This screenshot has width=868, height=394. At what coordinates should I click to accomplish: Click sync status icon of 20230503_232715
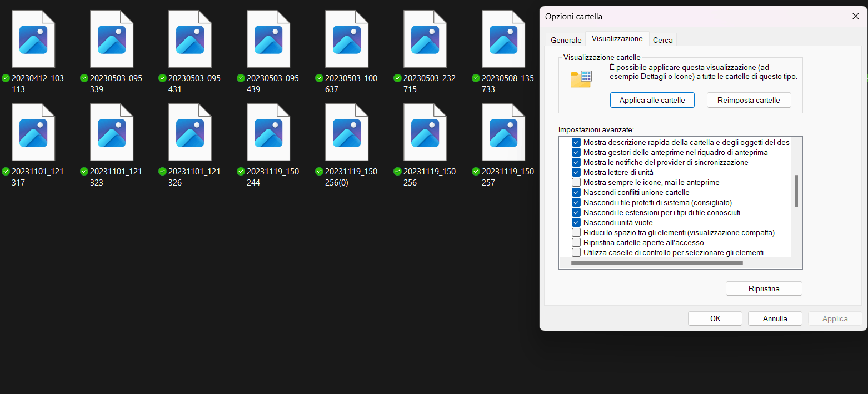398,78
